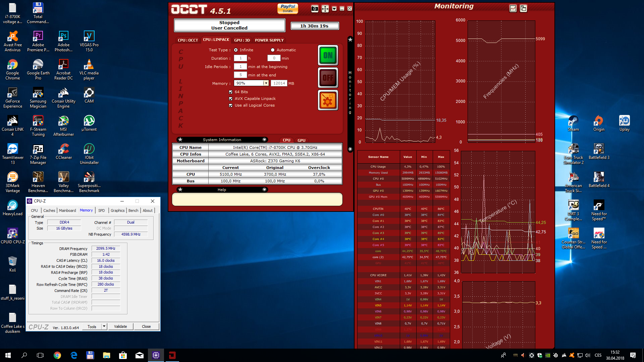Open the SPD tab in CPU-Z
The height and width of the screenshot is (362, 644).
(x=102, y=210)
